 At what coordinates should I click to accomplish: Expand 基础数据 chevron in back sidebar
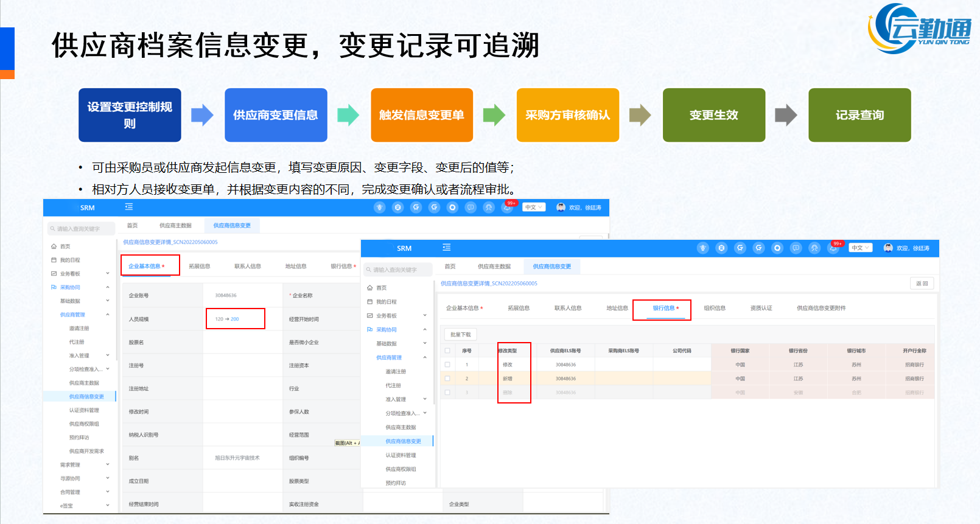coord(108,301)
